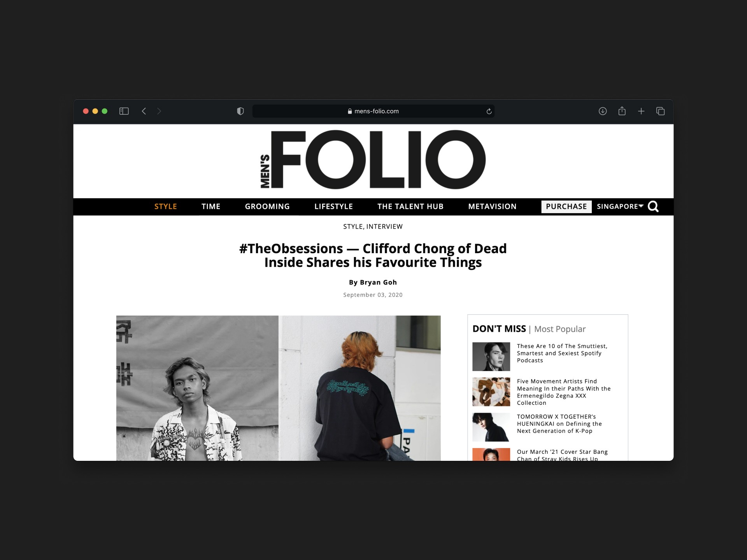The image size is (747, 560).
Task: Switch to the Most Popular tab
Action: click(559, 329)
